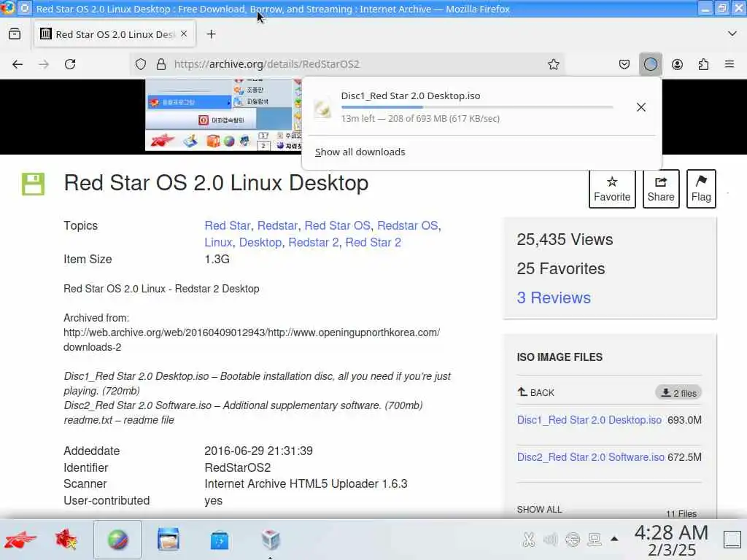Open the extensions puzzle icon
This screenshot has height=560, width=747.
(703, 64)
